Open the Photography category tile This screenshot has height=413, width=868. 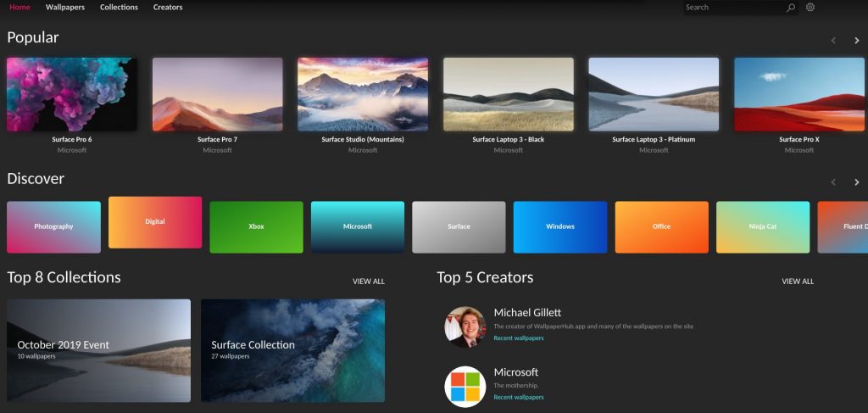click(53, 227)
